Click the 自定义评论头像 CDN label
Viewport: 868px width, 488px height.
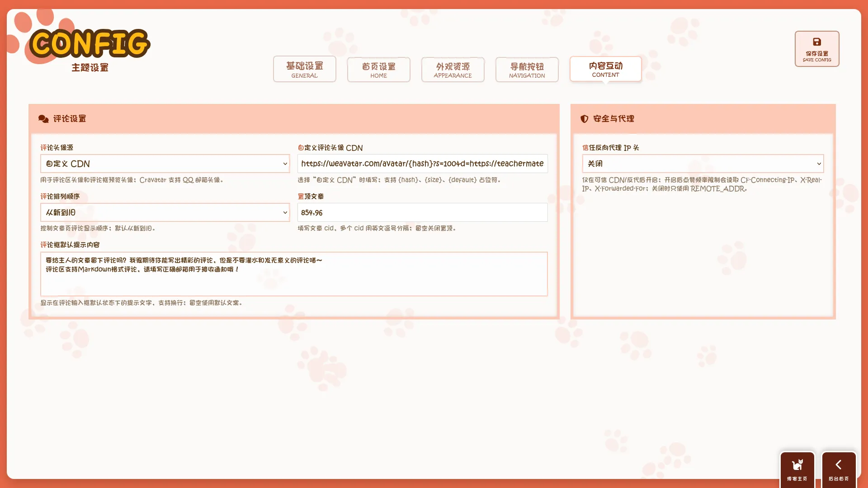330,148
